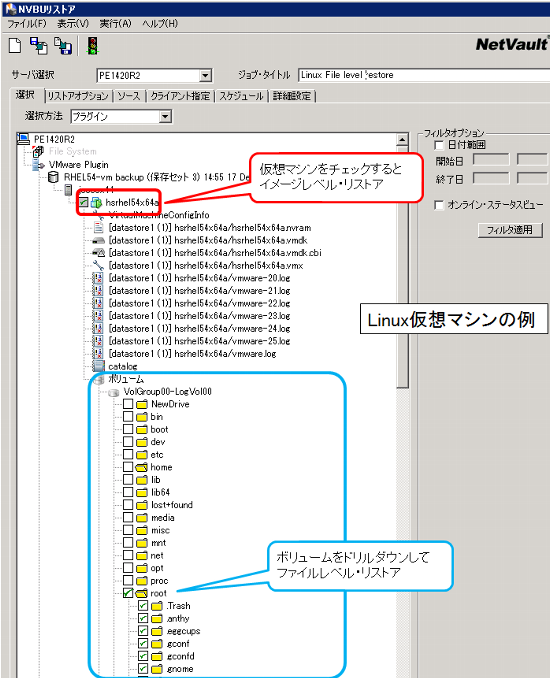The image size is (550, 678).
Task: Switch to the クライアント指定 tab
Action: 180,96
